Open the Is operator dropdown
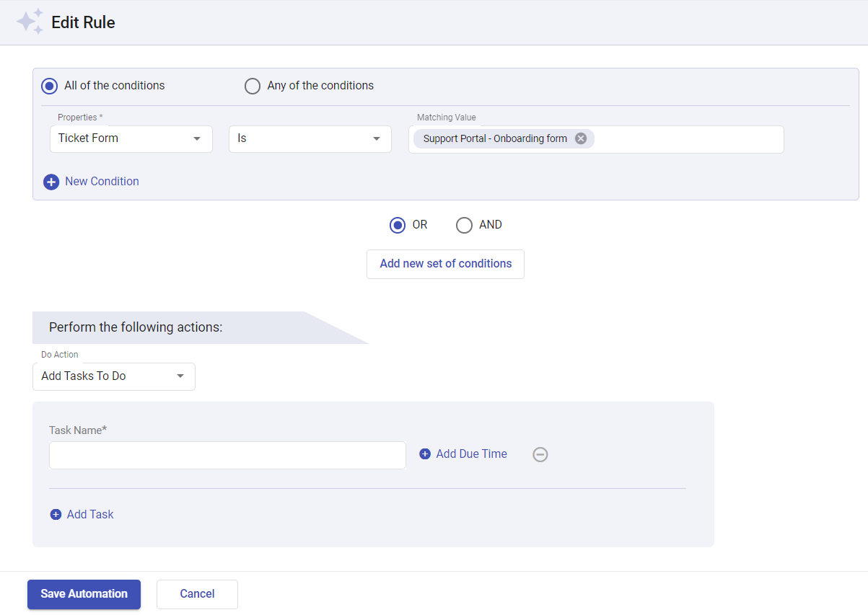Screen dimensions: 868x615 click(310, 138)
